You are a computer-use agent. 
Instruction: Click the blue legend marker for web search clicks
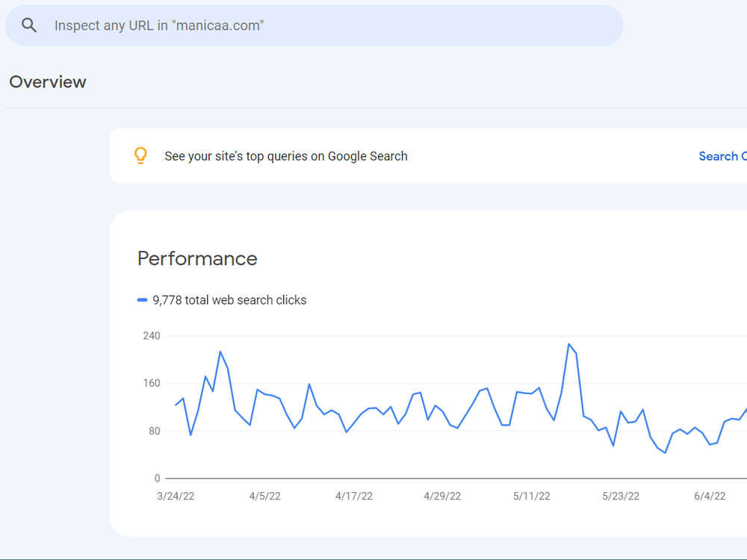(142, 300)
